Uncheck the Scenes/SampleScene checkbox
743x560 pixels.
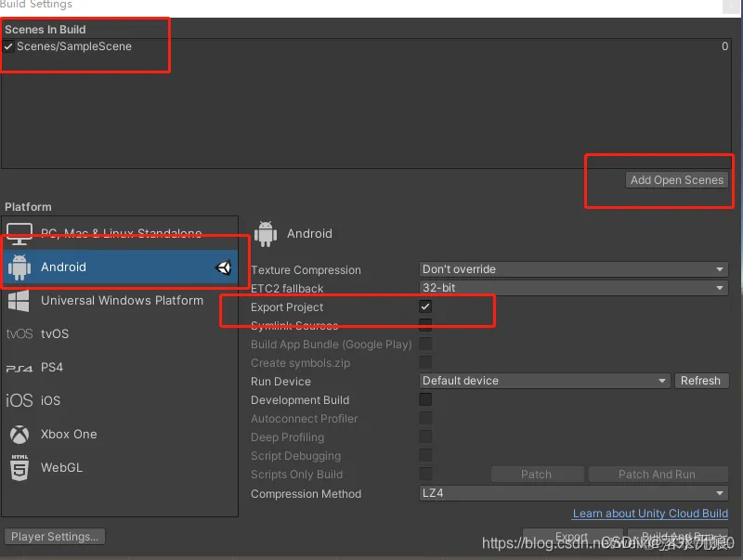click(x=8, y=46)
